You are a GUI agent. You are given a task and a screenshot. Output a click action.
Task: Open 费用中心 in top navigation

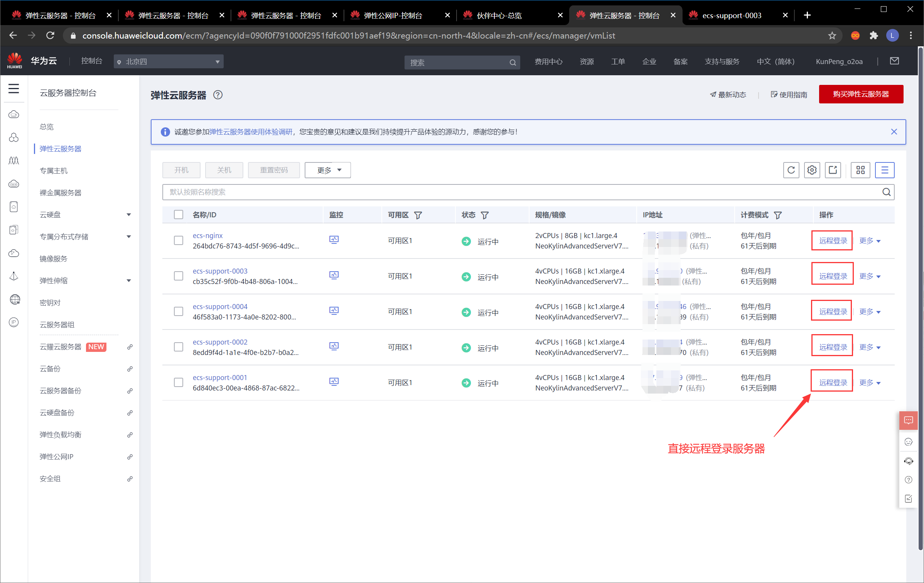(548, 62)
